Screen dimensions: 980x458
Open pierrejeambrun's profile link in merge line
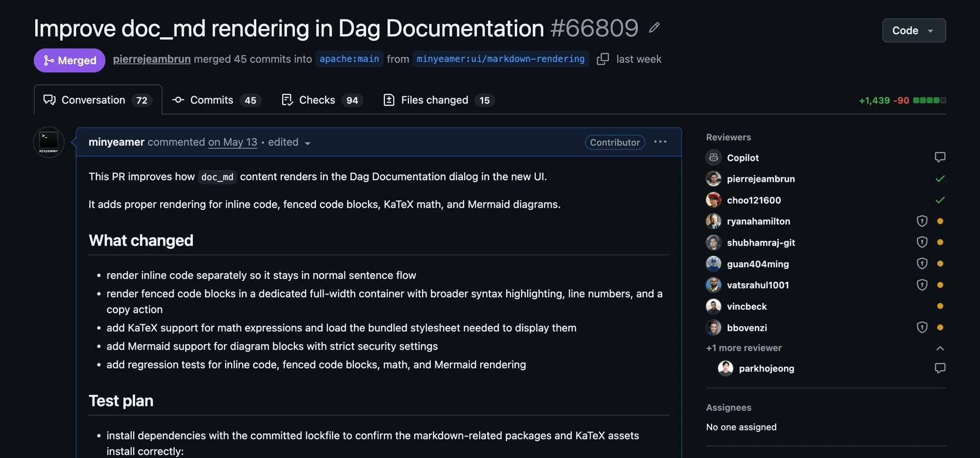tap(152, 59)
